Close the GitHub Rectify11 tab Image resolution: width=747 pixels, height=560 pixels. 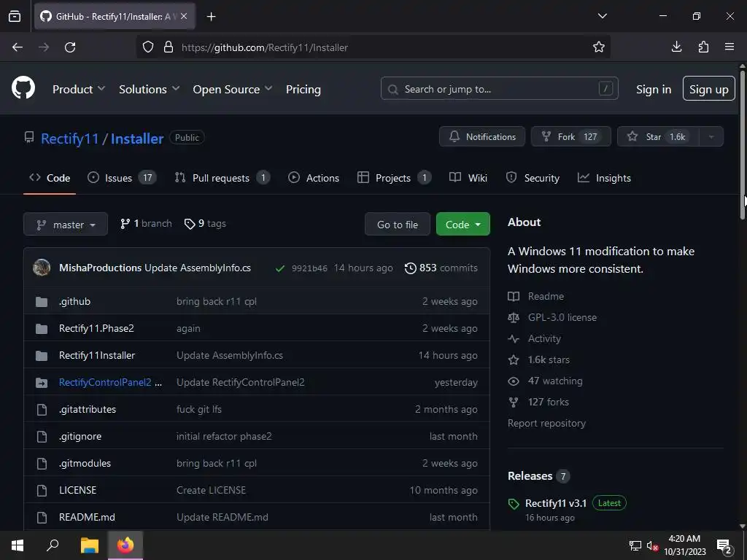click(x=184, y=16)
